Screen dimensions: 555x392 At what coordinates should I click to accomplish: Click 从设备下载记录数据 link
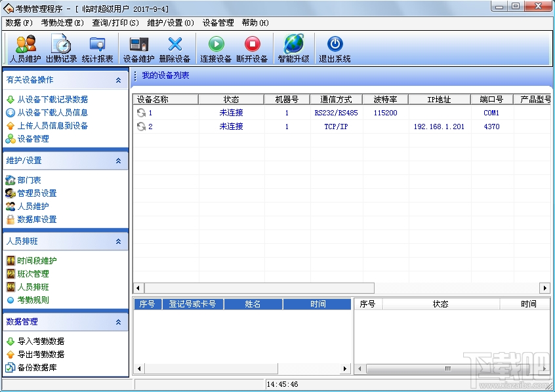pos(52,100)
